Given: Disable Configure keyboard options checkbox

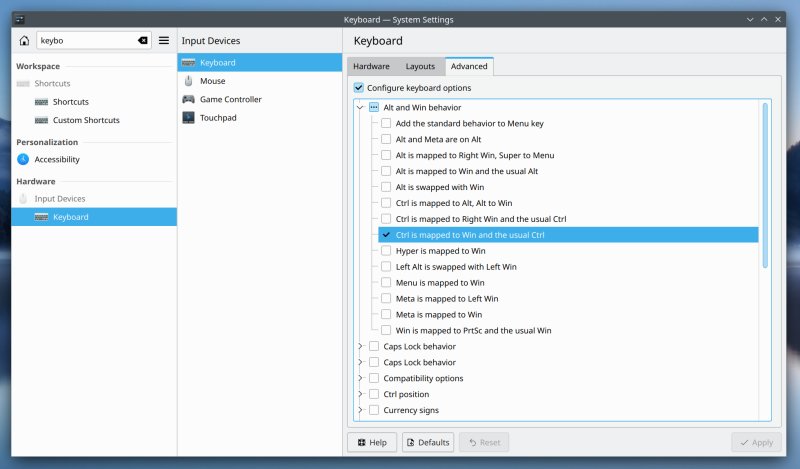Looking at the screenshot, I should tap(359, 88).
